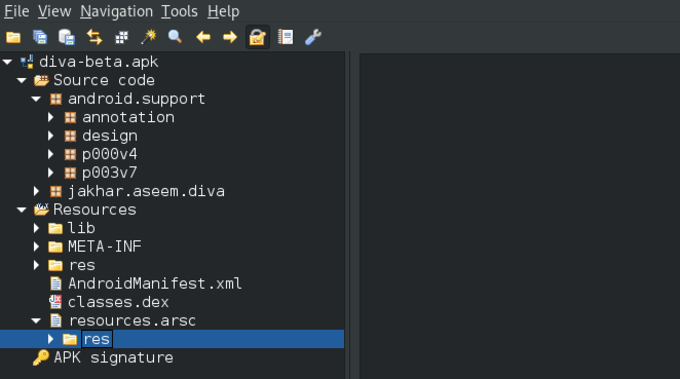Collapse the resources.arsc node
Viewport: 680px width, 379px height.
[36, 321]
